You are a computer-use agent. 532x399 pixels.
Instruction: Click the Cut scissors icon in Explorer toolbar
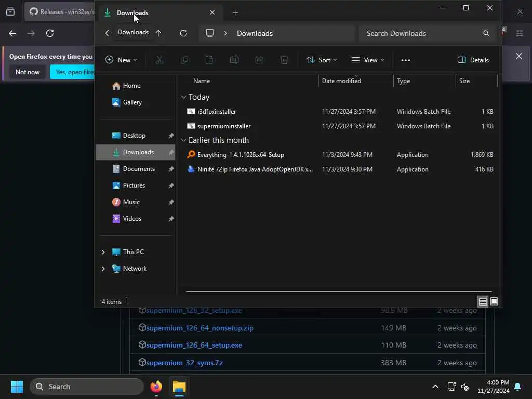[159, 60]
